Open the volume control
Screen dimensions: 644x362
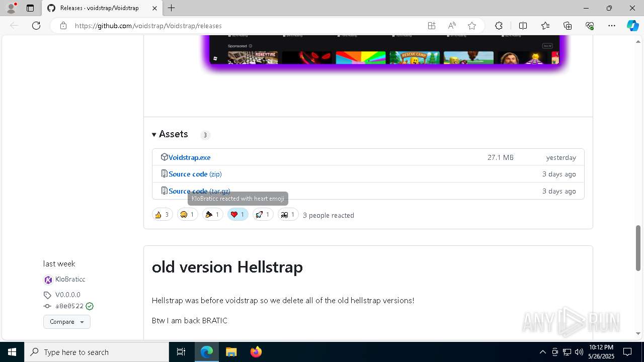(x=579, y=352)
